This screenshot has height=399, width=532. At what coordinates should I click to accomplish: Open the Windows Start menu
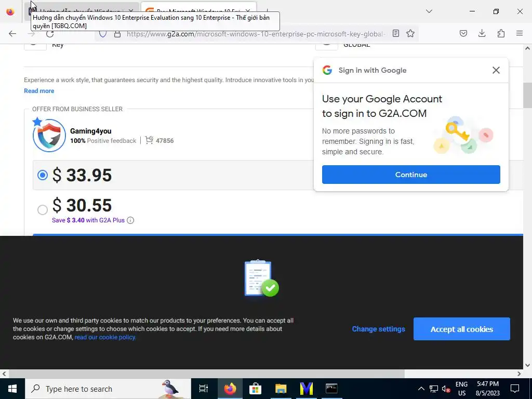[x=12, y=389]
